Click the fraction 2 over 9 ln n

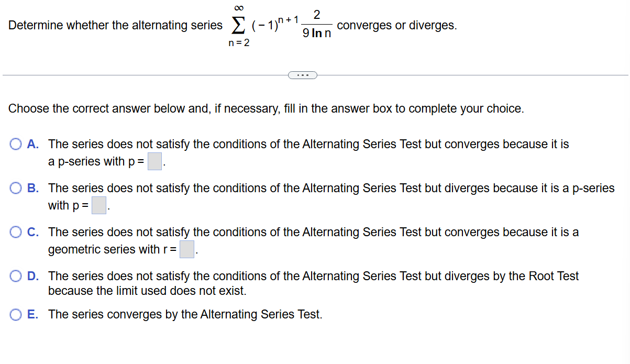point(316,25)
